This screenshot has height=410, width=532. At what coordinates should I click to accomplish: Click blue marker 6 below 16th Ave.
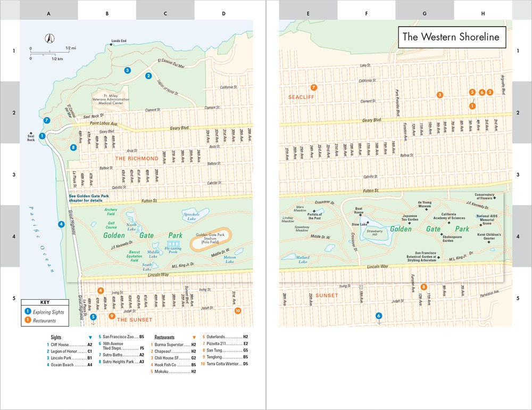click(379, 316)
